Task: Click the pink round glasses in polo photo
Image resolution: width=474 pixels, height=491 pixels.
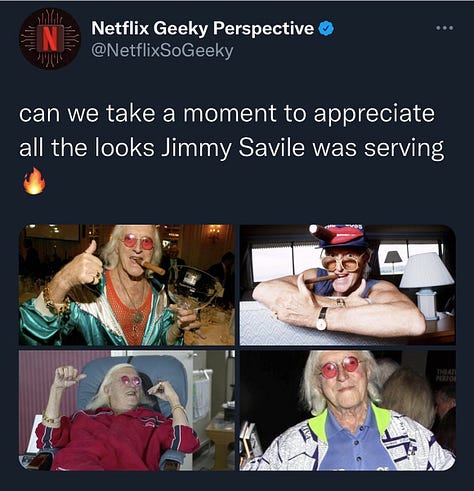Action: click(340, 367)
